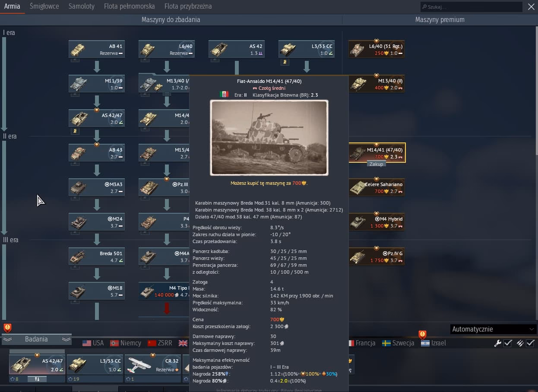Select the AS 42 vehicle card

point(237,49)
